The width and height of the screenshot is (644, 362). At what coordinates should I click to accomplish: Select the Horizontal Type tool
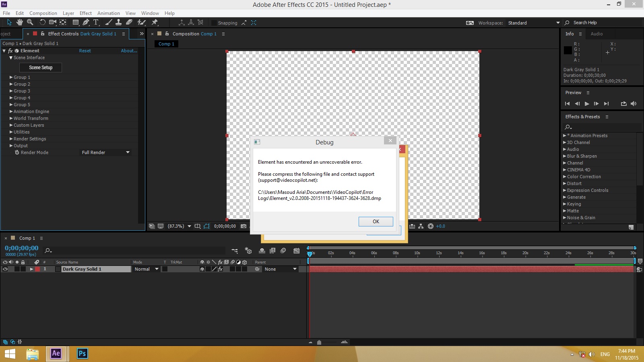click(x=96, y=23)
